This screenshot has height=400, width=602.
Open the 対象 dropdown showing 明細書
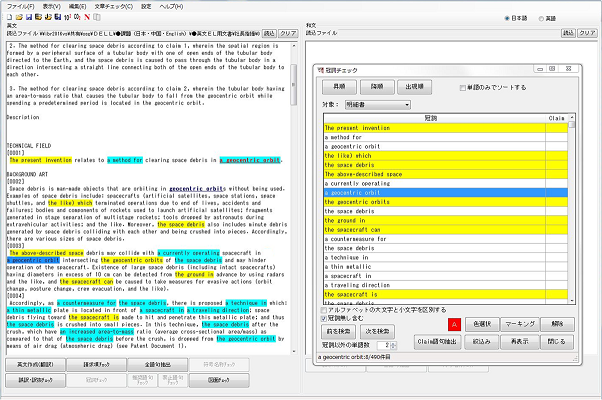pyautogui.click(x=378, y=104)
